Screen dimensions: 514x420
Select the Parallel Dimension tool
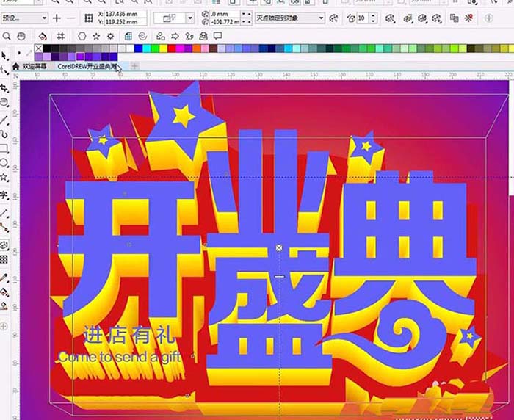tap(4, 213)
